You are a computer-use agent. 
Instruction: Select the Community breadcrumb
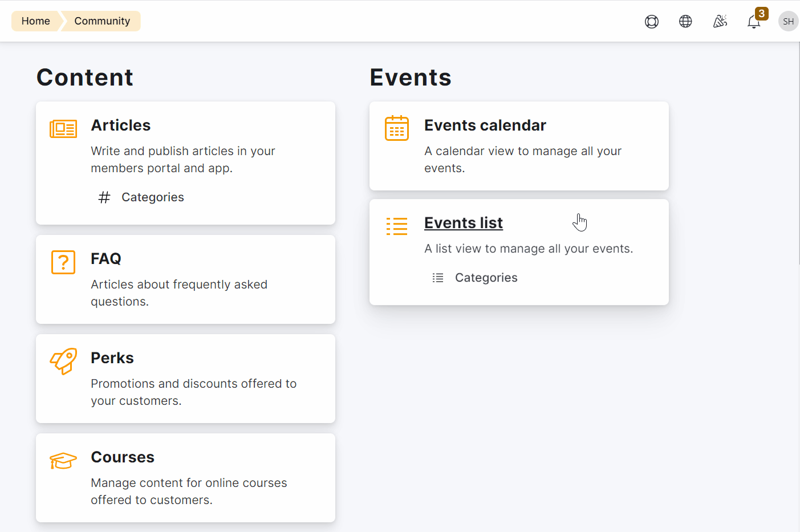[102, 21]
